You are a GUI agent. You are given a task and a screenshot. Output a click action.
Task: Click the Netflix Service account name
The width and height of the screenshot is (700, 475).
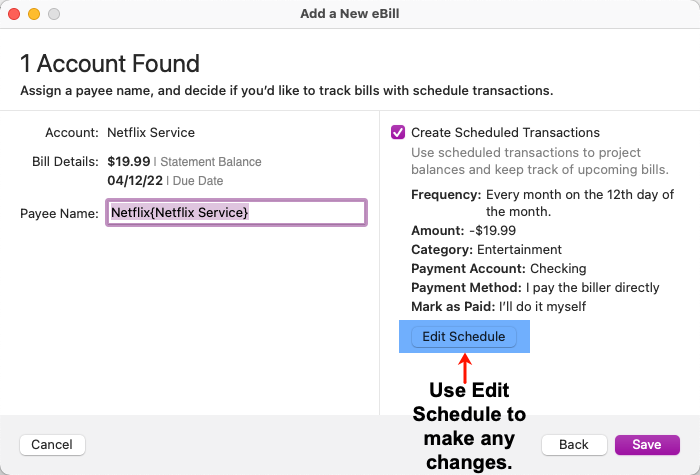[x=151, y=132]
